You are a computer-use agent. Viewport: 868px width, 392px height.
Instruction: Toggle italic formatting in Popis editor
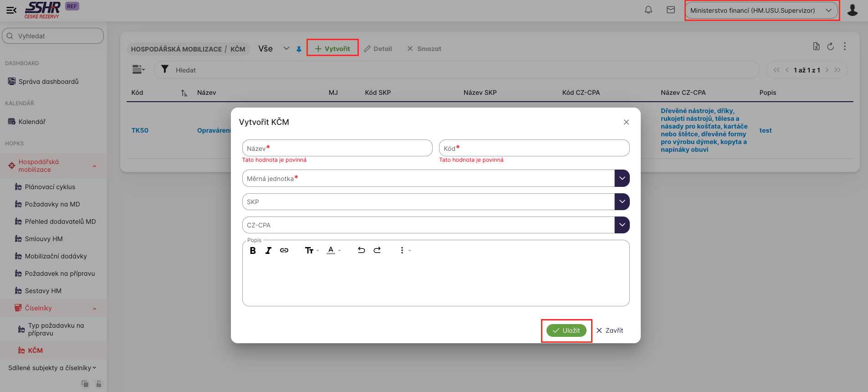[268, 250]
